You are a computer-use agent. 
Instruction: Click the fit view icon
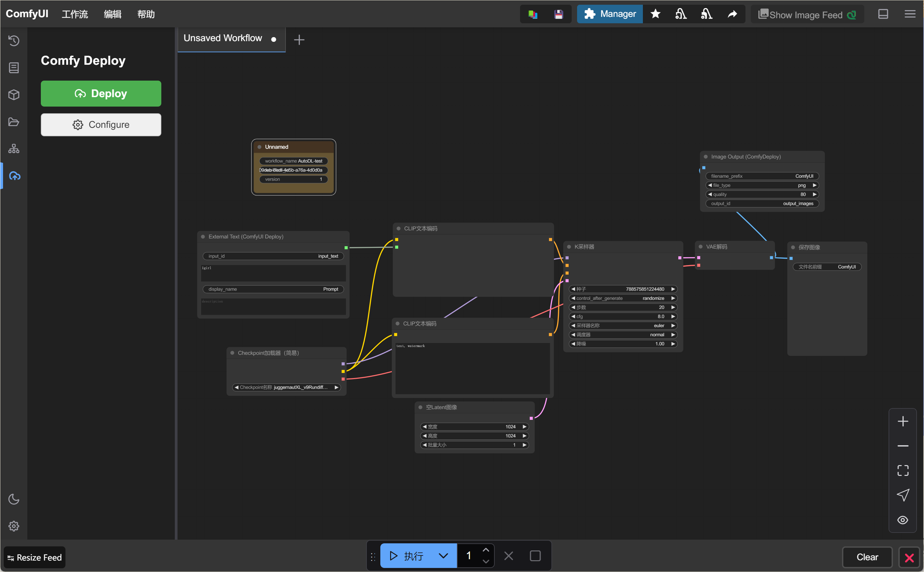902,470
